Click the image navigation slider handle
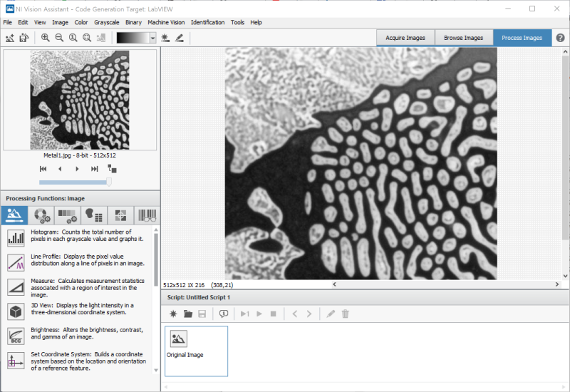This screenshot has height=392, width=570. [109, 182]
